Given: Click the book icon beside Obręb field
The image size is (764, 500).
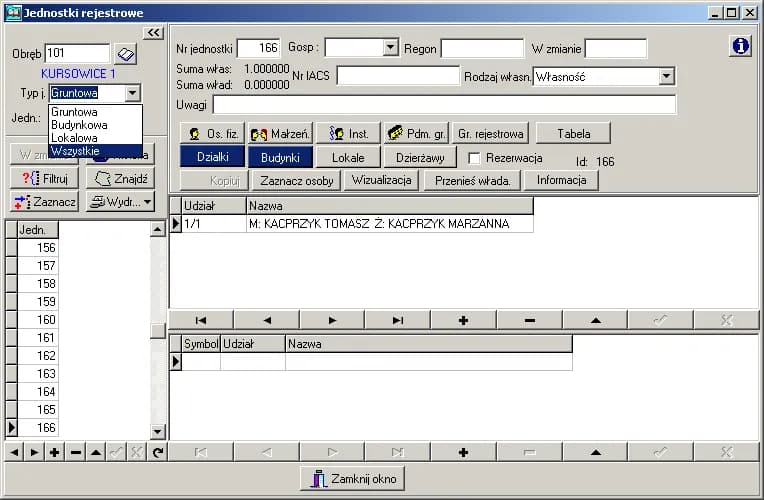Looking at the screenshot, I should pyautogui.click(x=125, y=53).
